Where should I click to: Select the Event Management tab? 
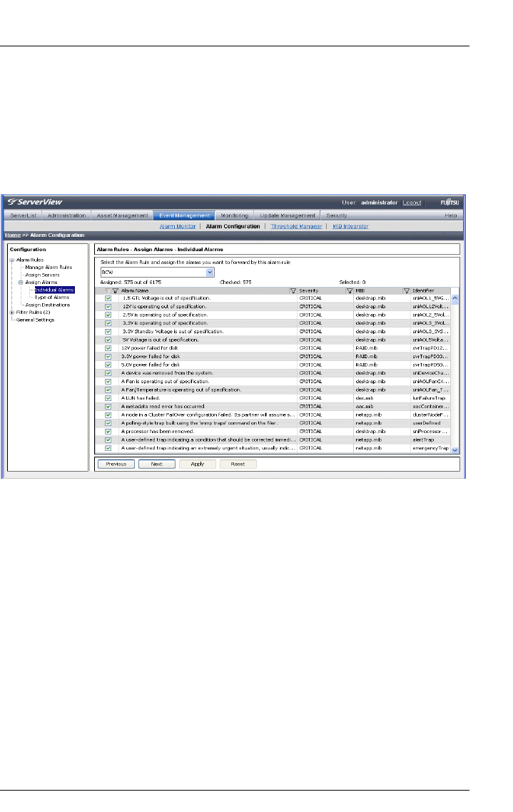(x=184, y=215)
